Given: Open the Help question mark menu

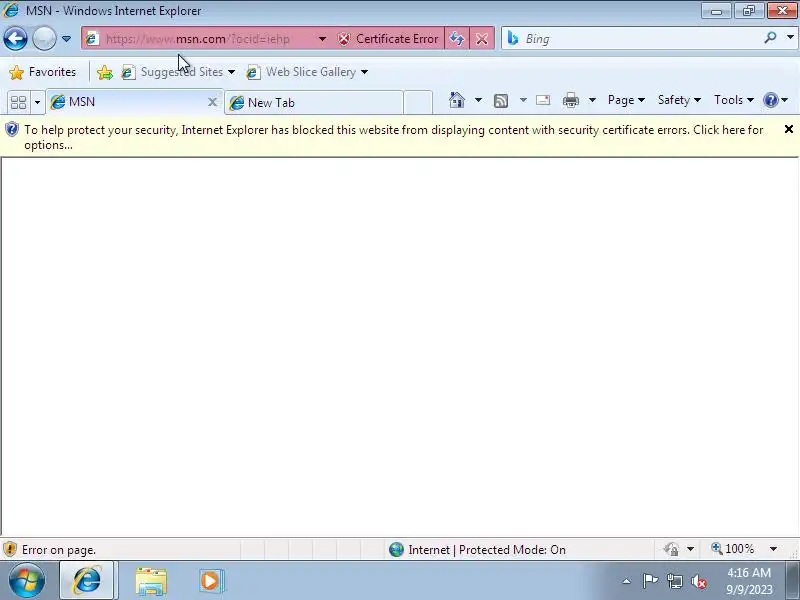Looking at the screenshot, I should coord(776,100).
